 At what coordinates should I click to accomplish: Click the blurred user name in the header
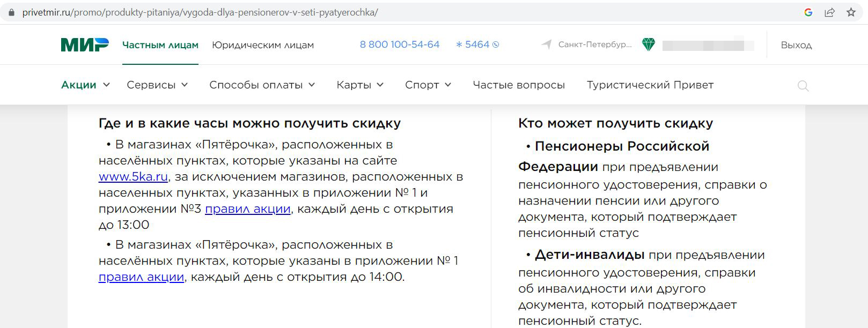click(708, 45)
